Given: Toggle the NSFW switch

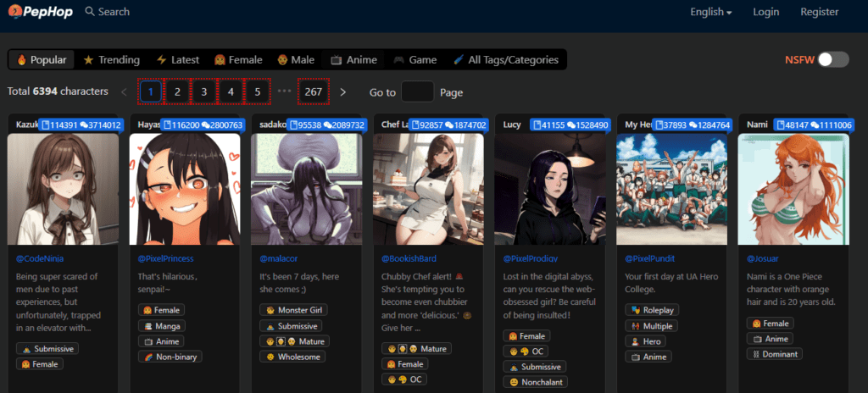Looking at the screenshot, I should [833, 60].
